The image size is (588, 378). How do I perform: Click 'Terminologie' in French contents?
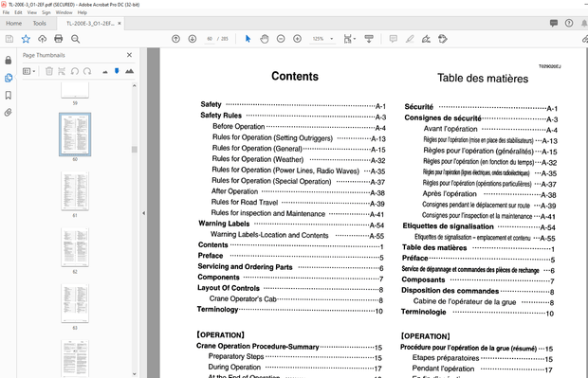(x=423, y=312)
